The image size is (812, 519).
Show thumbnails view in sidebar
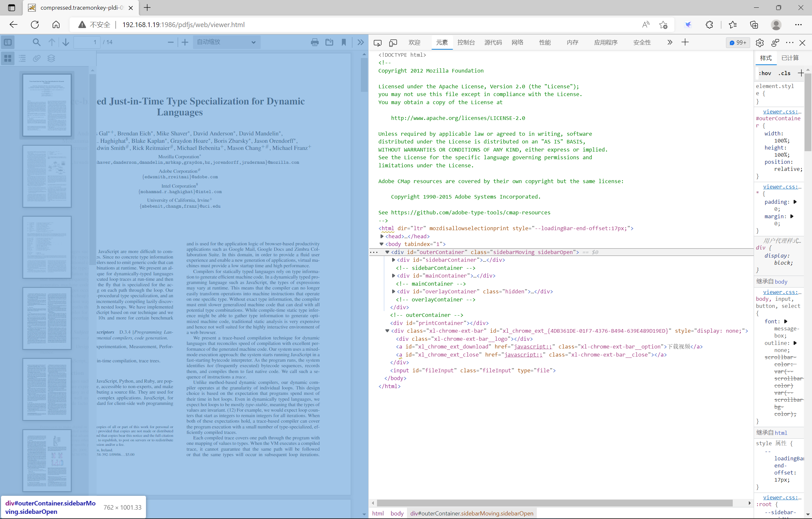(8, 58)
